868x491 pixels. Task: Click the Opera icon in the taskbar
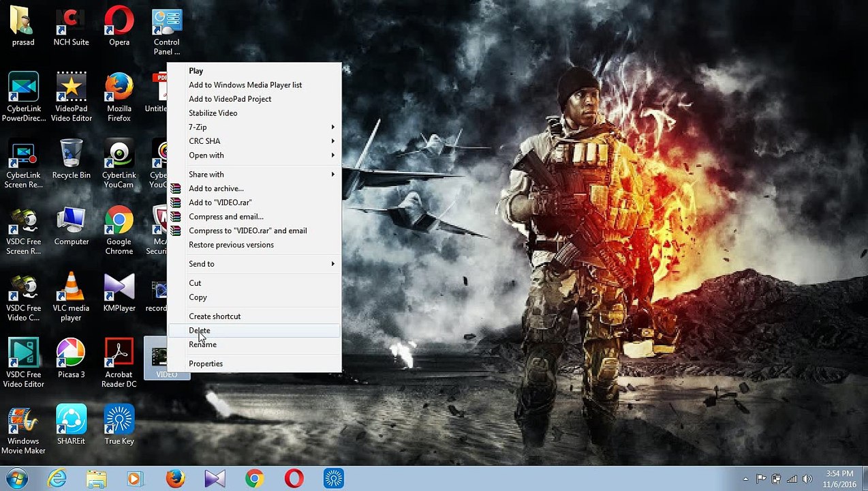tap(294, 479)
